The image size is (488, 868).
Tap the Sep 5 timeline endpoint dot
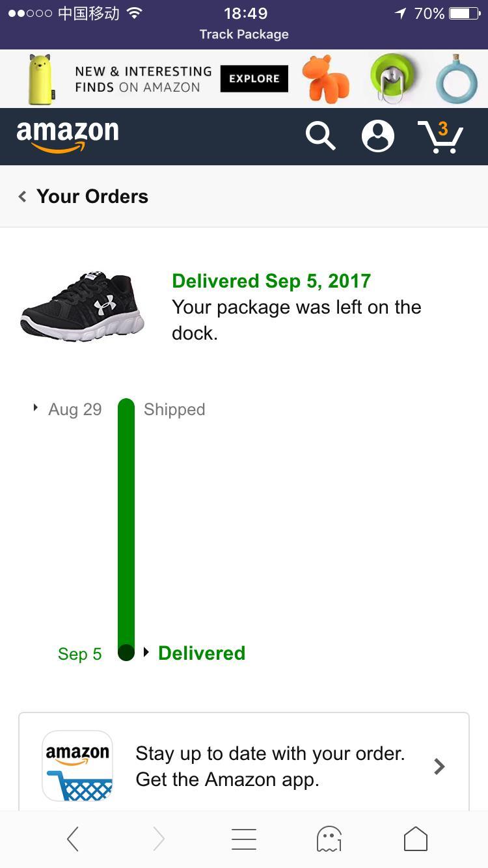pyautogui.click(x=126, y=652)
